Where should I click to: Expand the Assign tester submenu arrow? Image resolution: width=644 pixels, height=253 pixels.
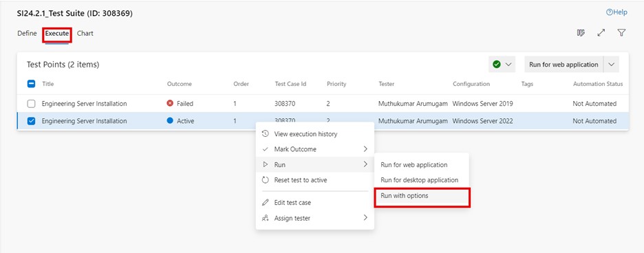click(x=365, y=218)
